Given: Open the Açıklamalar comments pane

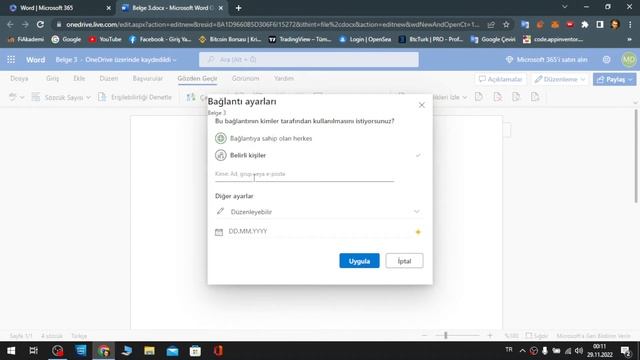Looking at the screenshot, I should pyautogui.click(x=500, y=79).
